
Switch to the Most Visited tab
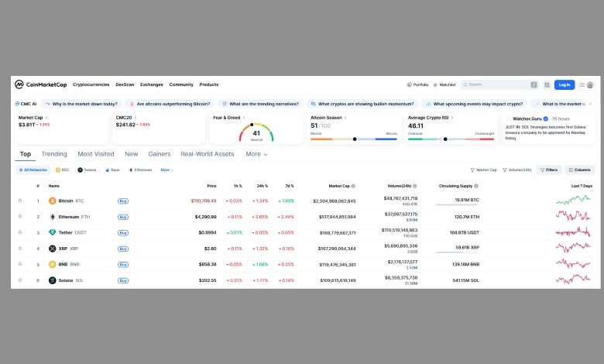(x=96, y=154)
